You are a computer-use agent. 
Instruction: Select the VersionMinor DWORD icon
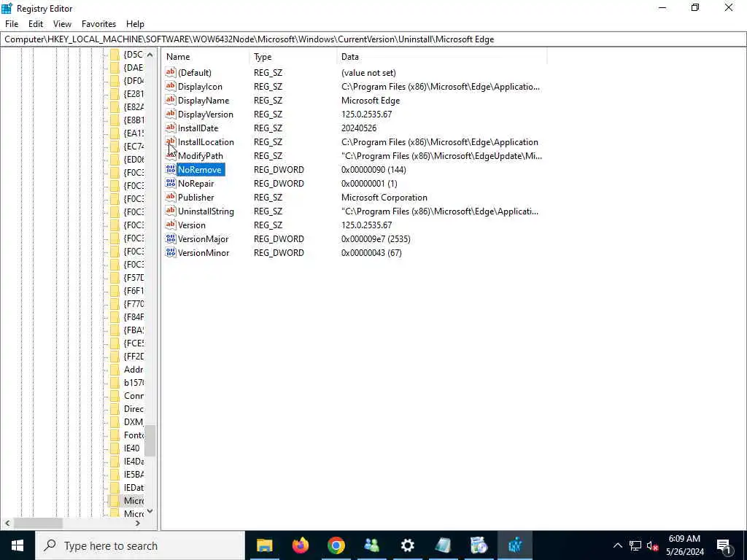point(171,252)
